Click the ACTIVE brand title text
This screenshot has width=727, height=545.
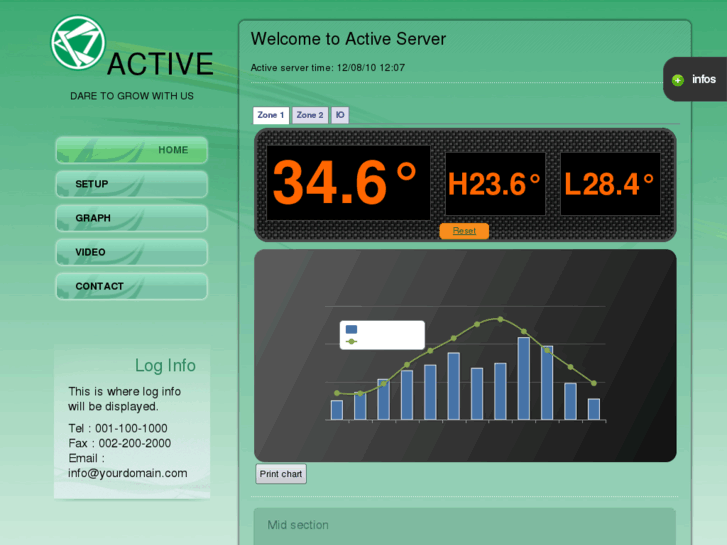tap(160, 64)
